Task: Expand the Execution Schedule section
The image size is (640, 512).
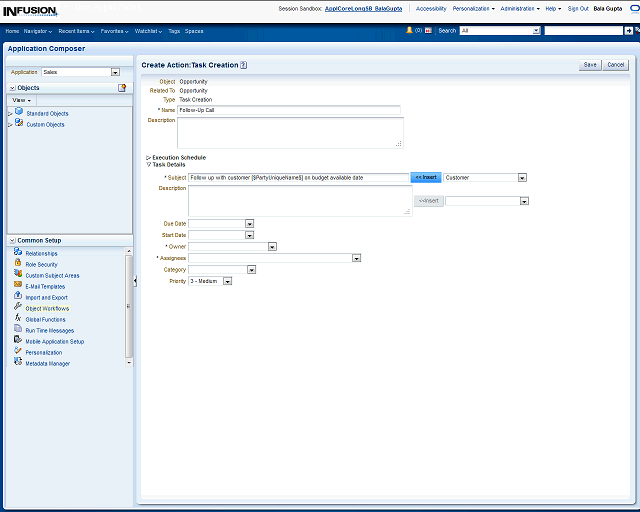Action: point(149,157)
